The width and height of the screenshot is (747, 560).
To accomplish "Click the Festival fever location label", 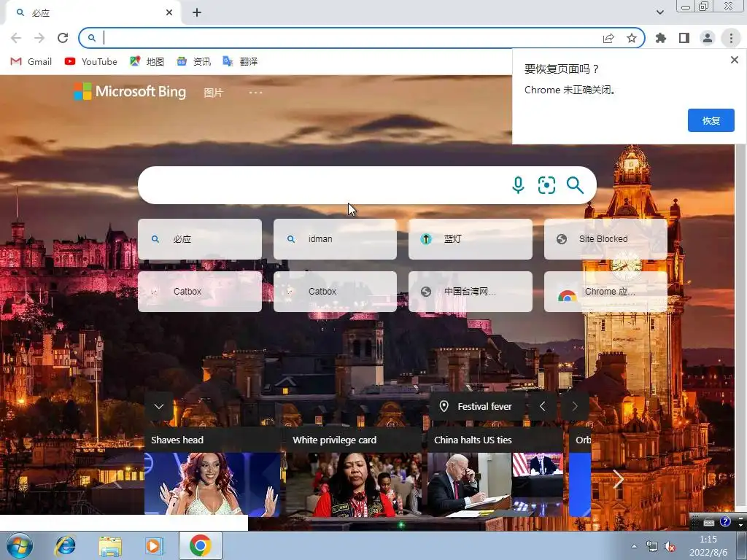I will click(x=476, y=406).
